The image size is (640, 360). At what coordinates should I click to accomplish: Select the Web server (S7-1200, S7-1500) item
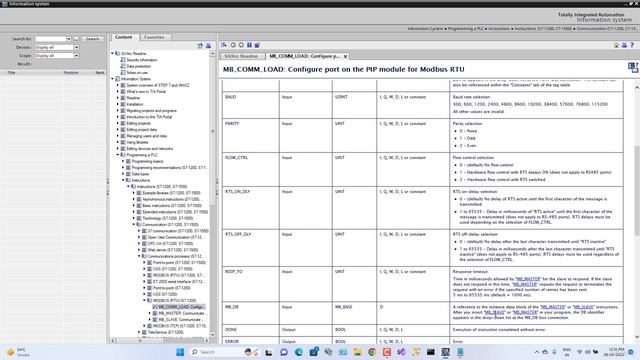coord(173,250)
